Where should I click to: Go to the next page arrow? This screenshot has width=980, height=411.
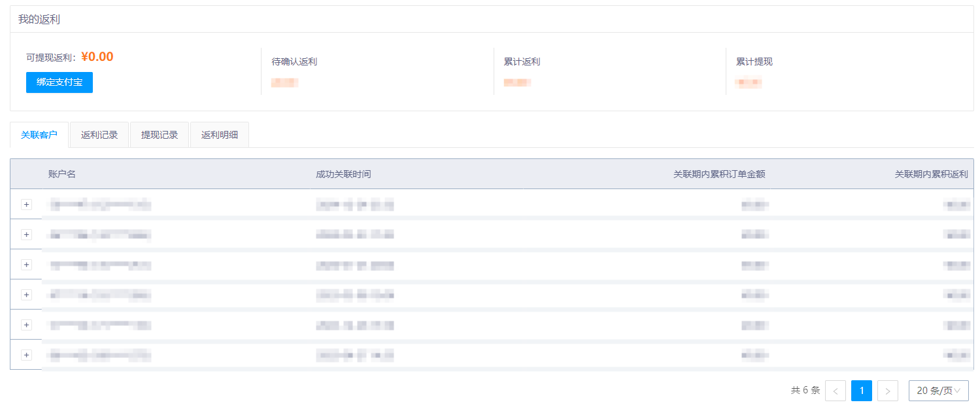(887, 391)
